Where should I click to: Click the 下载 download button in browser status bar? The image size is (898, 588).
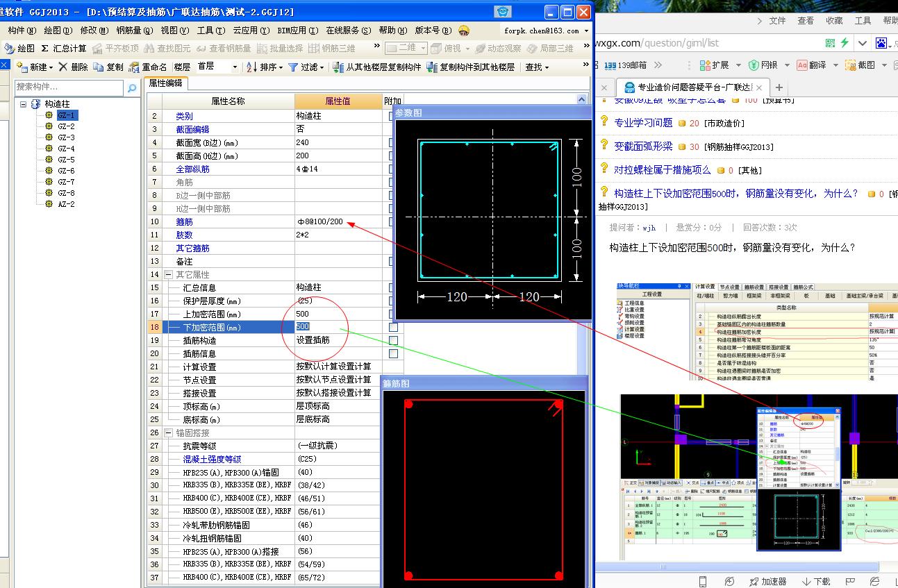point(816,581)
